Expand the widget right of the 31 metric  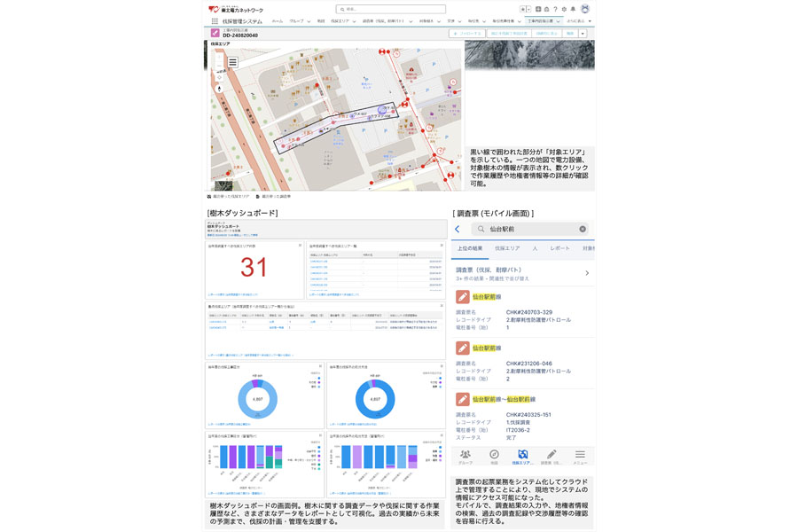(x=442, y=246)
